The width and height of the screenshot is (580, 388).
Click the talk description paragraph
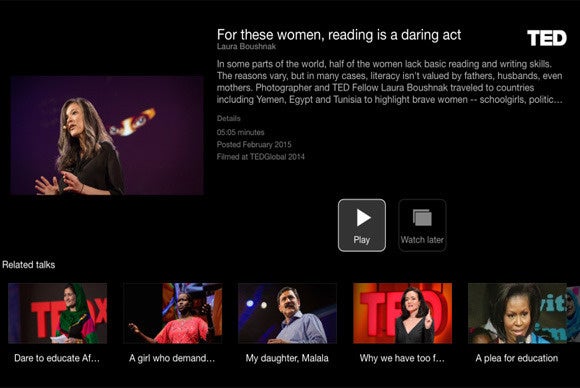tap(390, 82)
